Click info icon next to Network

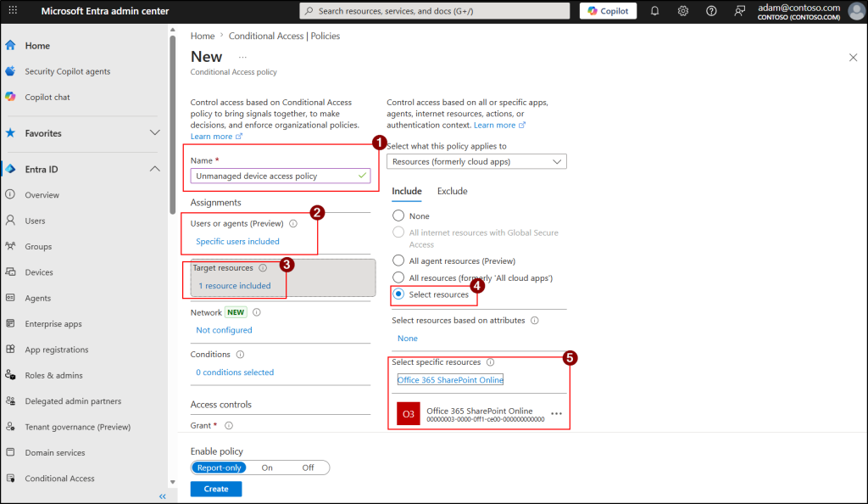coord(256,311)
